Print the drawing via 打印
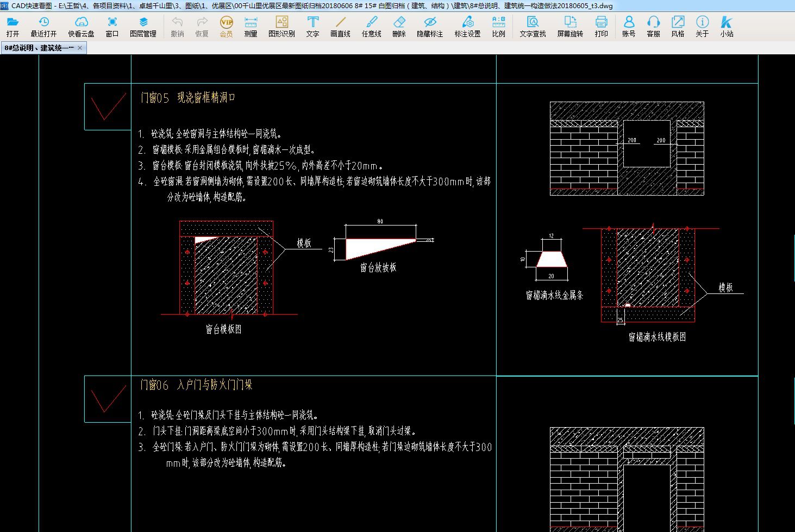 (601, 27)
